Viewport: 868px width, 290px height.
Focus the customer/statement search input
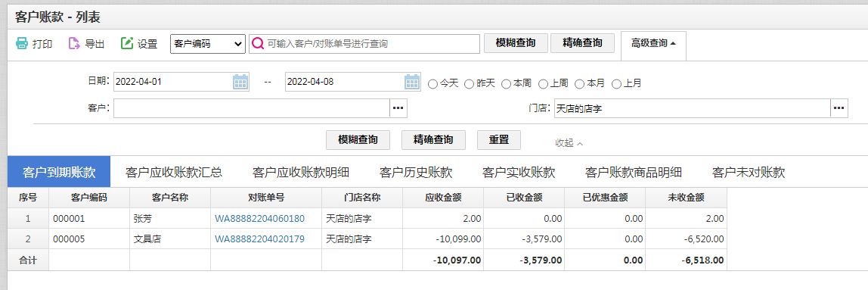(x=364, y=44)
